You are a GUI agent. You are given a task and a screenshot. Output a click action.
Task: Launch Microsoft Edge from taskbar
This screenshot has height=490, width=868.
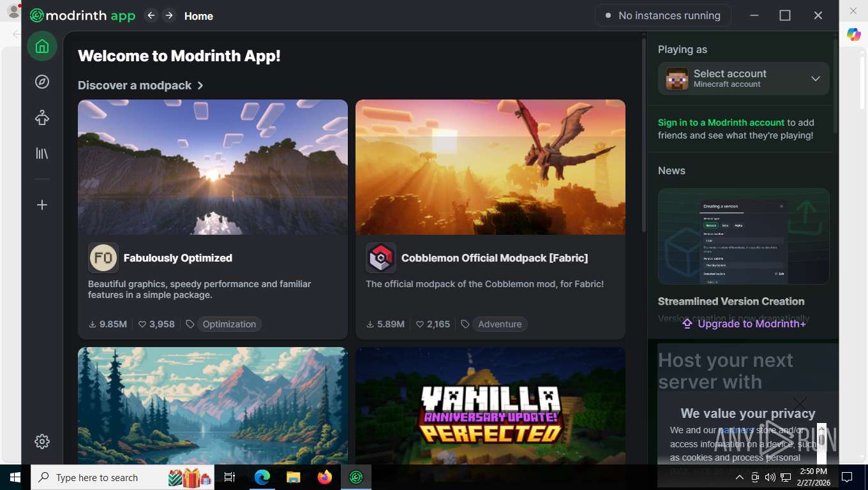pyautogui.click(x=262, y=477)
